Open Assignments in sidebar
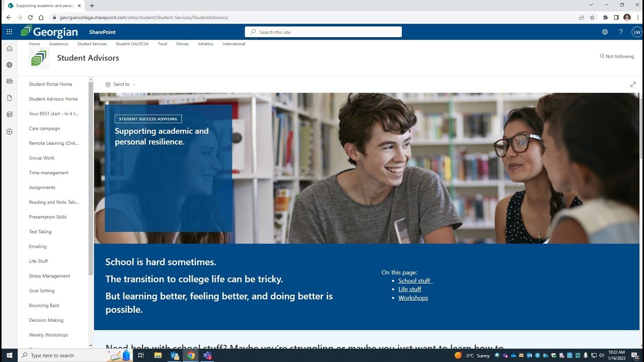 42,188
